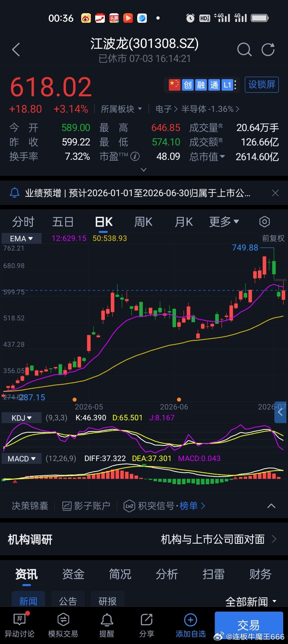Open the MACD indicator dropdown
The image size is (288, 644).
22,459
